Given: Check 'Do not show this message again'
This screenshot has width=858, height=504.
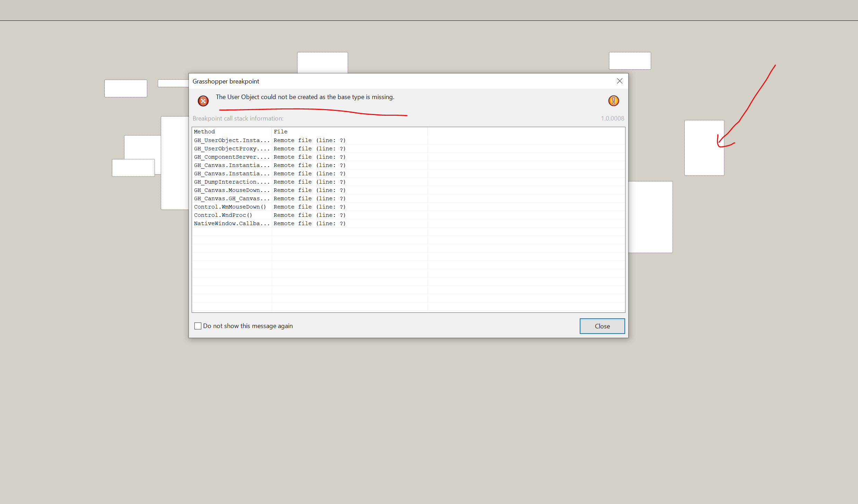Looking at the screenshot, I should click(x=198, y=326).
